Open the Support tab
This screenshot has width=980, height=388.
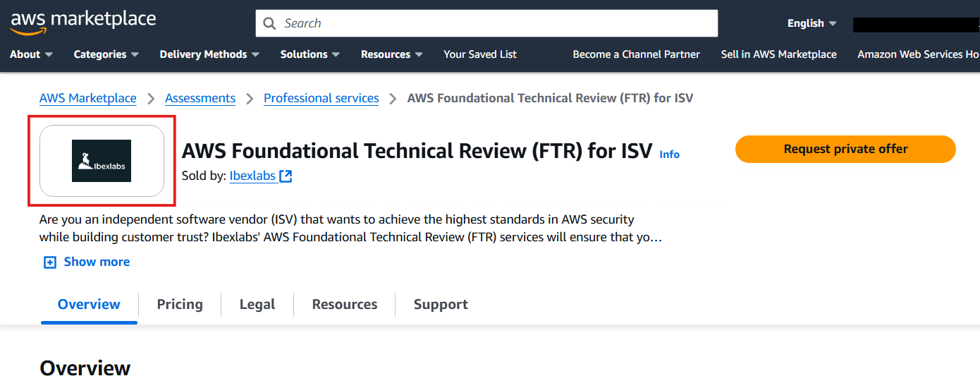441,305
